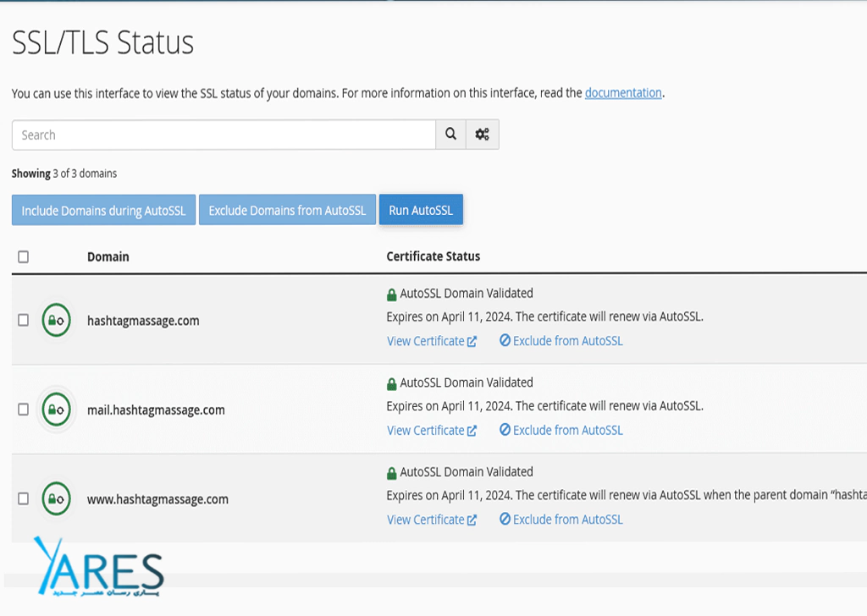Viewport: 867px width, 616px height.
Task: Click the Domain column header
Action: 108,257
